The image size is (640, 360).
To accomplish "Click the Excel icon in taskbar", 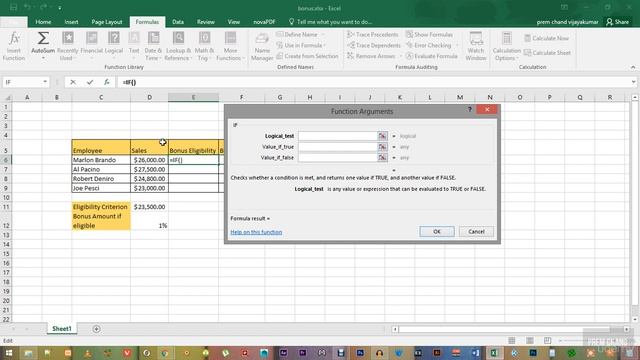I will coord(495,353).
